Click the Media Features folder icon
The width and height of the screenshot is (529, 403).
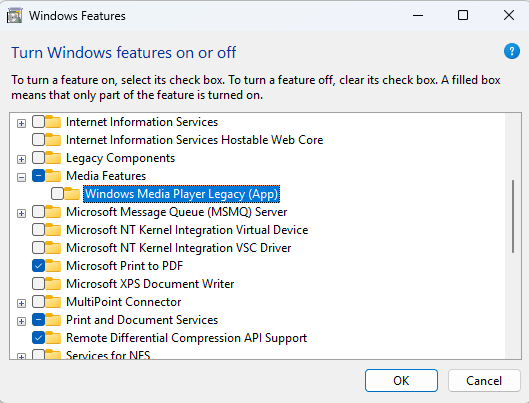(53, 176)
